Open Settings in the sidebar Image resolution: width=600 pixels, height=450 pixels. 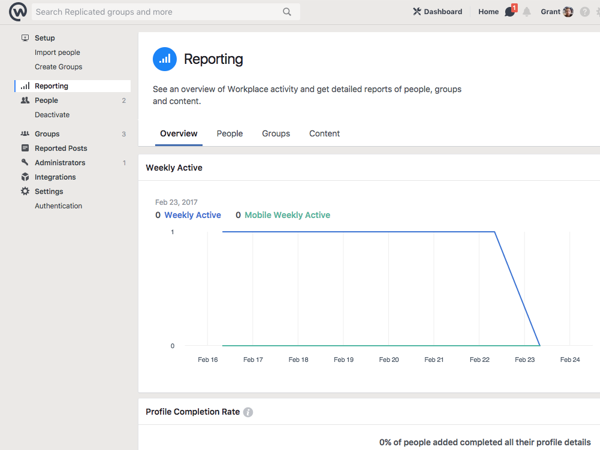[x=49, y=191]
